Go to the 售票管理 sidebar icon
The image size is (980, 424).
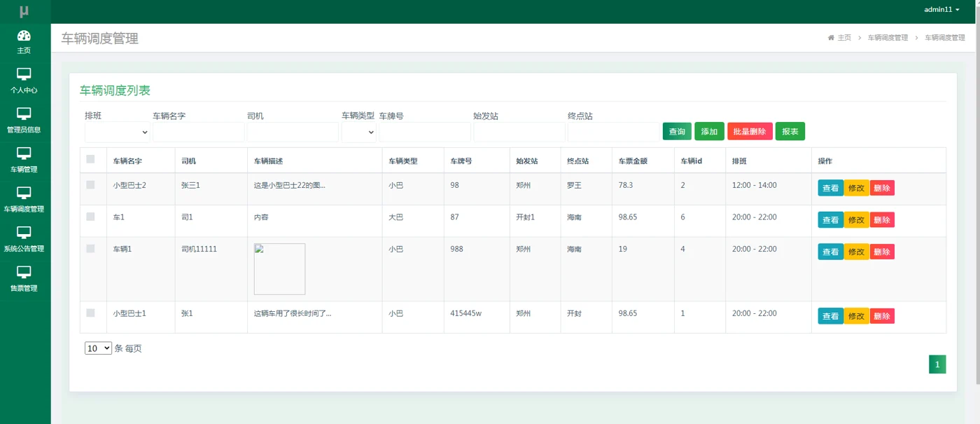click(x=24, y=272)
